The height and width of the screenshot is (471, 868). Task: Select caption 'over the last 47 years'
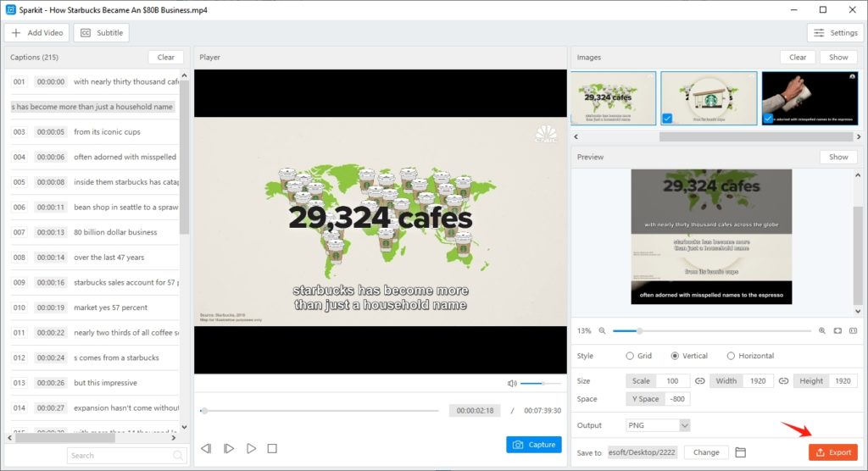[x=94, y=258]
